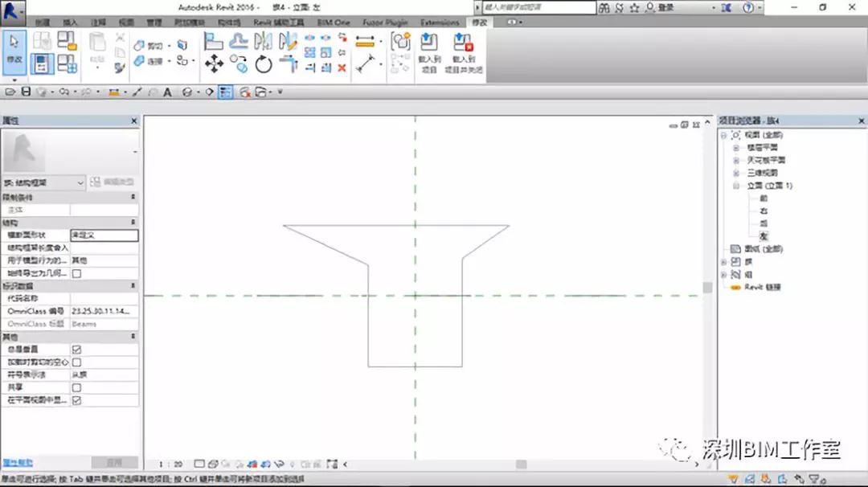Viewport: 868px width, 487px height.
Task: Click the 1 : 20 view scale button
Action: 170,464
